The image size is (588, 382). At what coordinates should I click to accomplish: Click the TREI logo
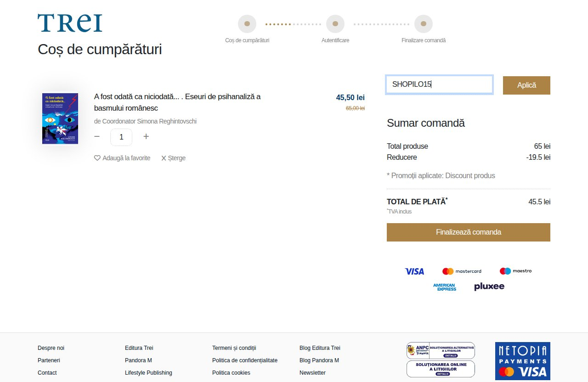click(70, 23)
